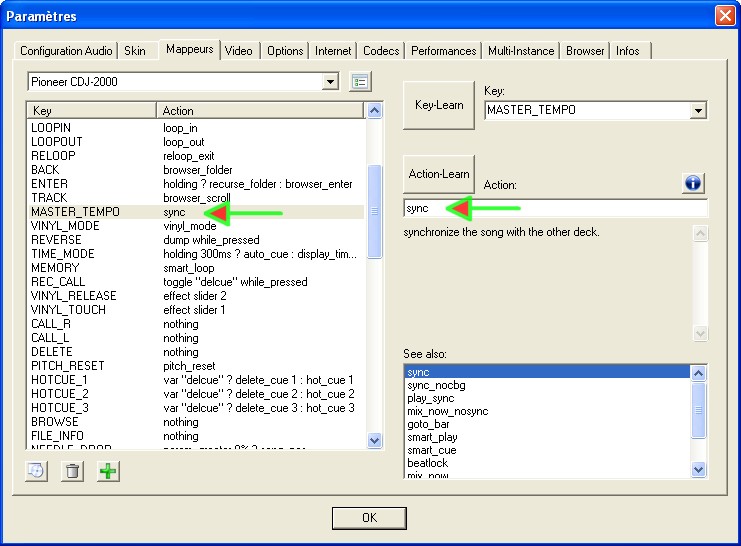Open the Configuration Audio tab

pyautogui.click(x=67, y=51)
